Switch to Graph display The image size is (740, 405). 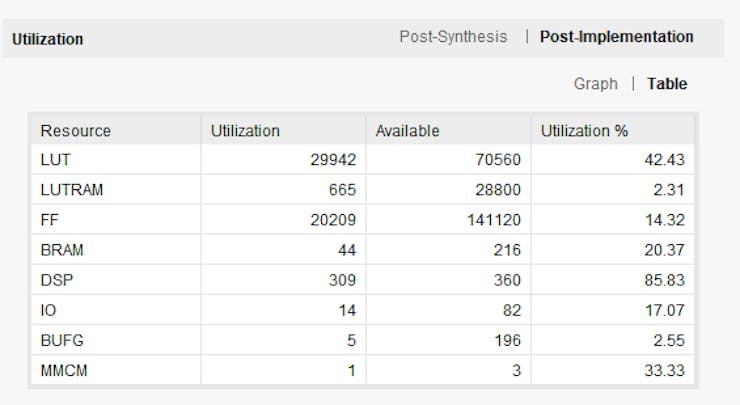click(x=596, y=84)
